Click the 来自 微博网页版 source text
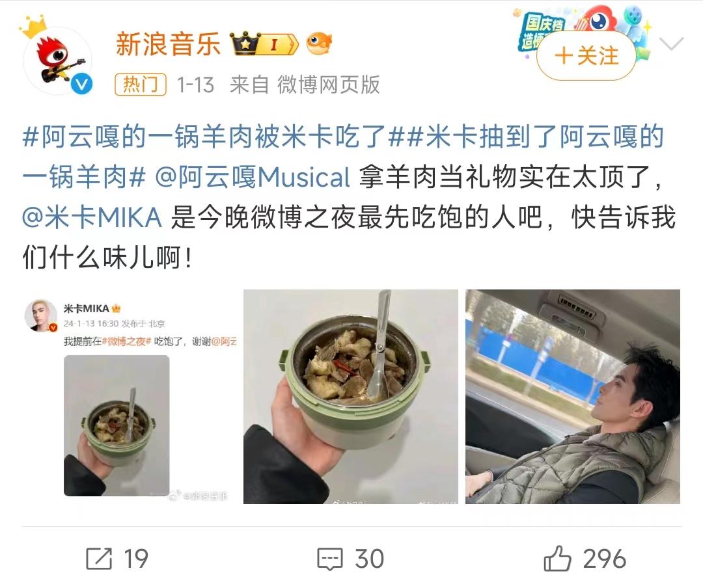 305,85
